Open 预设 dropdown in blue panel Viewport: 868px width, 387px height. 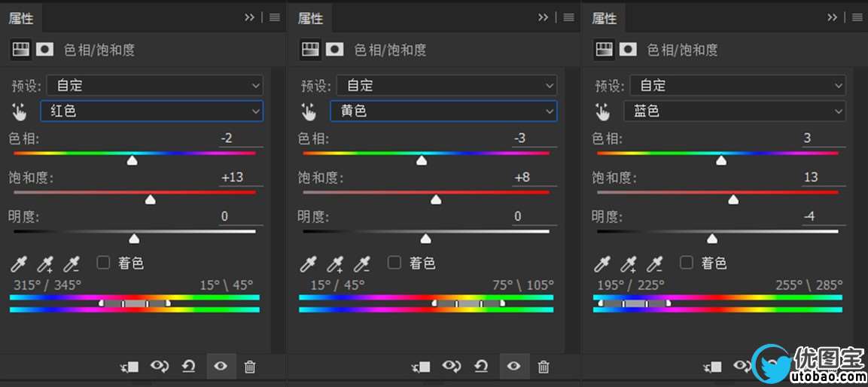pyautogui.click(x=738, y=85)
